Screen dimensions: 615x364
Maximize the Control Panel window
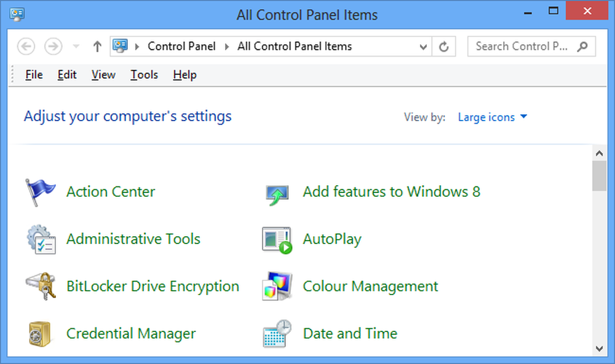pos(553,11)
